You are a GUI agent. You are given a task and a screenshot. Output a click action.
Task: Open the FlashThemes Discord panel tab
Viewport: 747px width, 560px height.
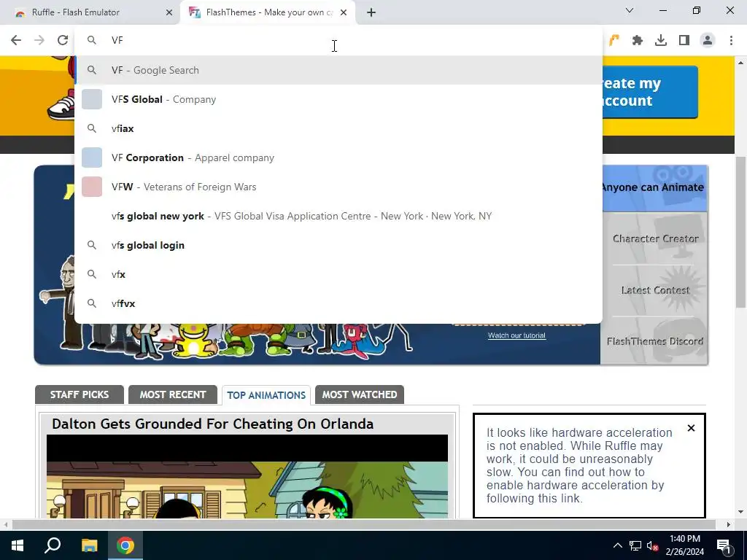click(x=655, y=341)
